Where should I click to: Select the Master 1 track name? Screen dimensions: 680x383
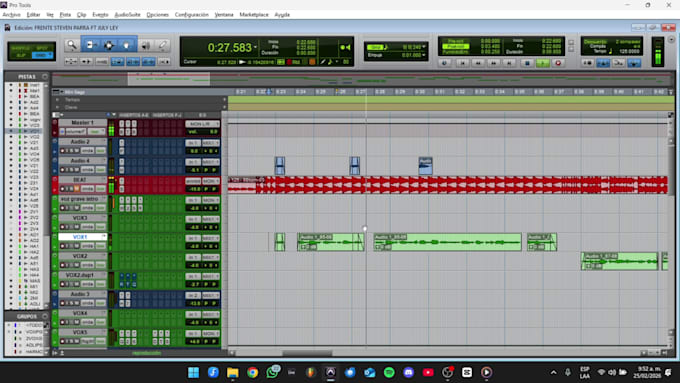coord(82,123)
